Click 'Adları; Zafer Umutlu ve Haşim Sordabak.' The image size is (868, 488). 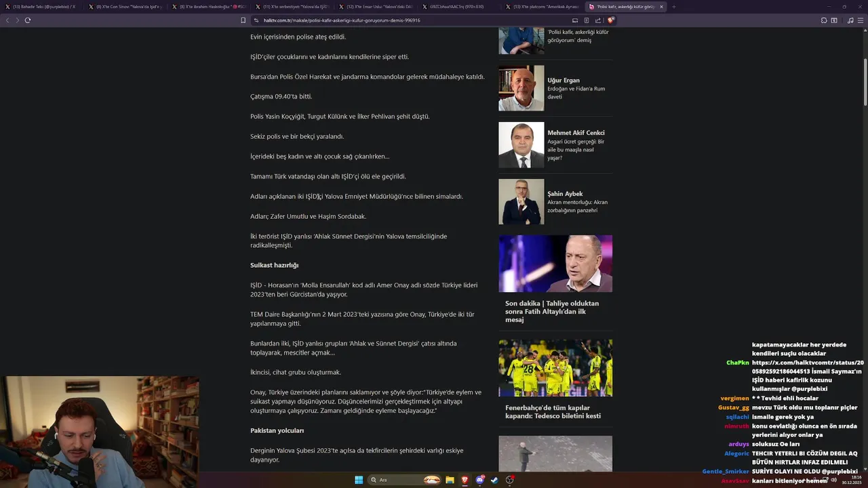pos(308,216)
